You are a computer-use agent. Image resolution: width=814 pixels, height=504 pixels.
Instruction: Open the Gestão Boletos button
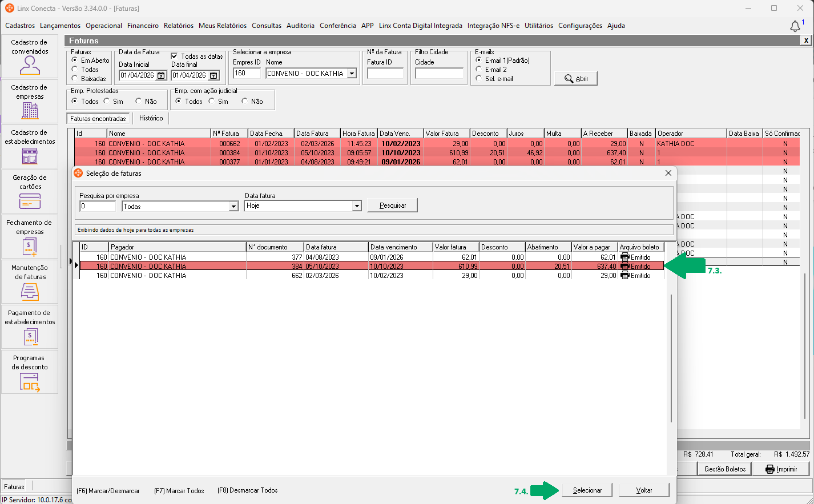[724, 469]
